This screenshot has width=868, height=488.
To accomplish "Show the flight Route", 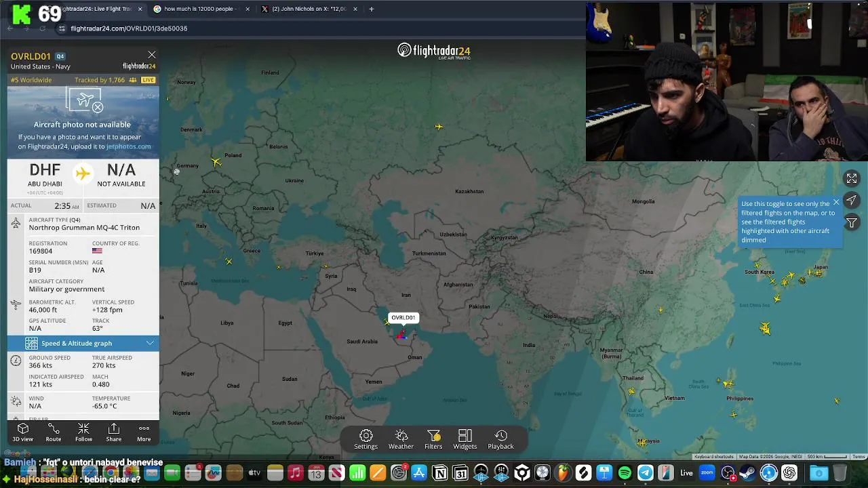I will click(x=54, y=432).
